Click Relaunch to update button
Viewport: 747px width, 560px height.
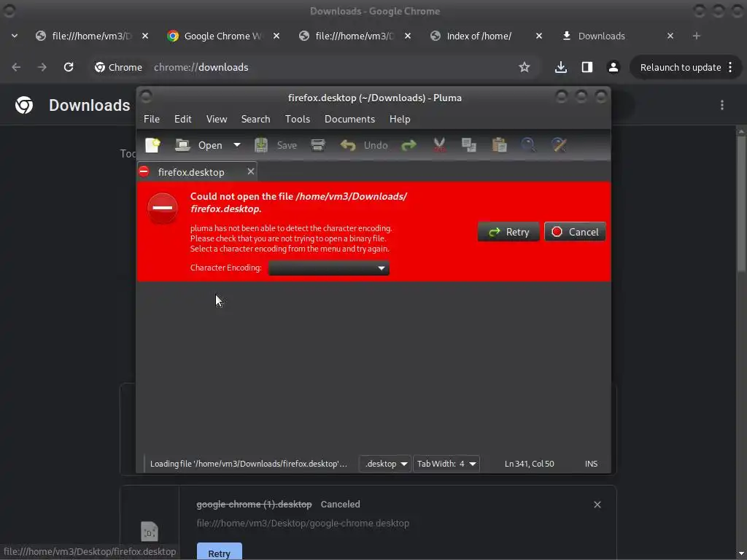point(686,67)
